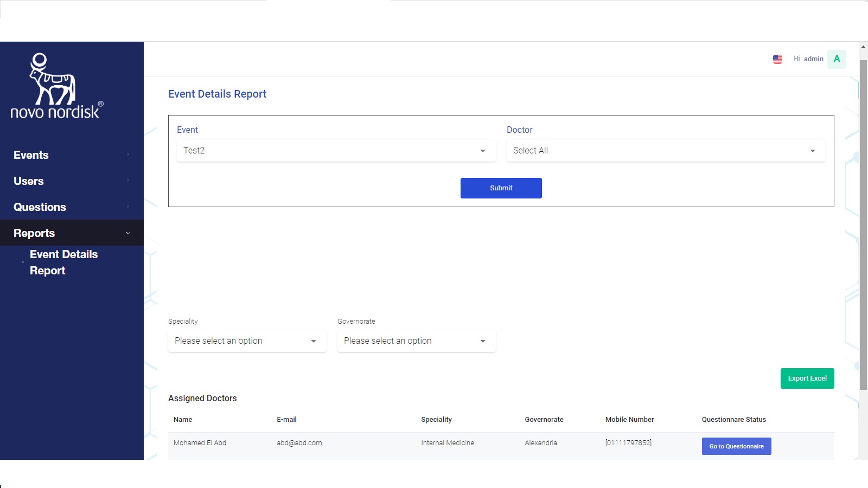This screenshot has height=488, width=868.
Task: Click the E-mail column header
Action: pyautogui.click(x=286, y=420)
